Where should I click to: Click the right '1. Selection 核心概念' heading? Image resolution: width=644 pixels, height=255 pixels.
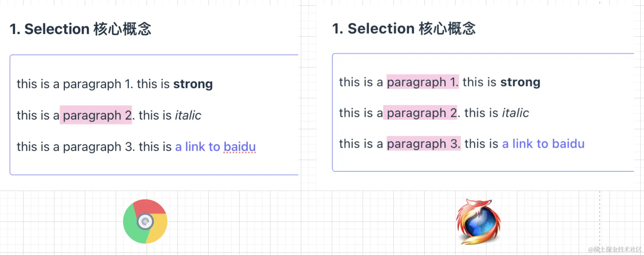tap(404, 29)
